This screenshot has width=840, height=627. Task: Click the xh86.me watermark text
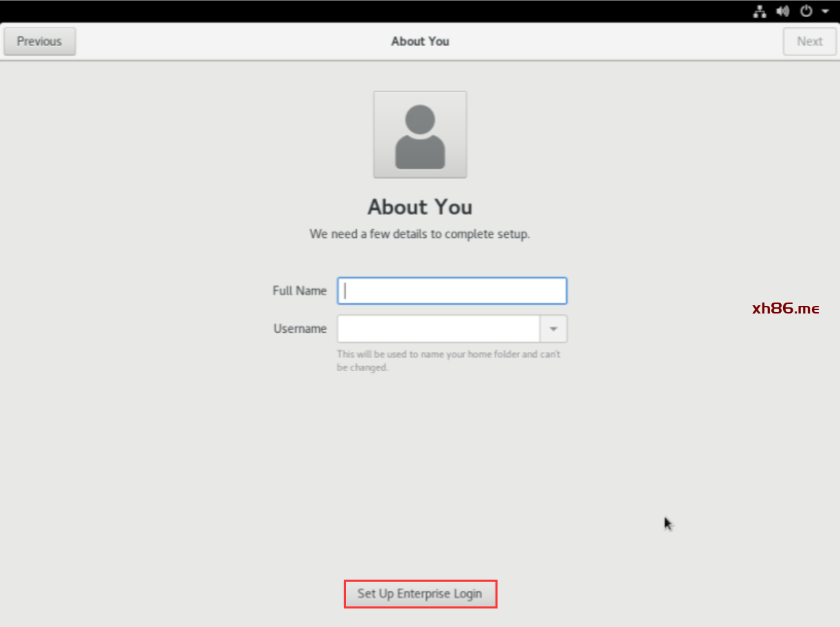pos(786,309)
